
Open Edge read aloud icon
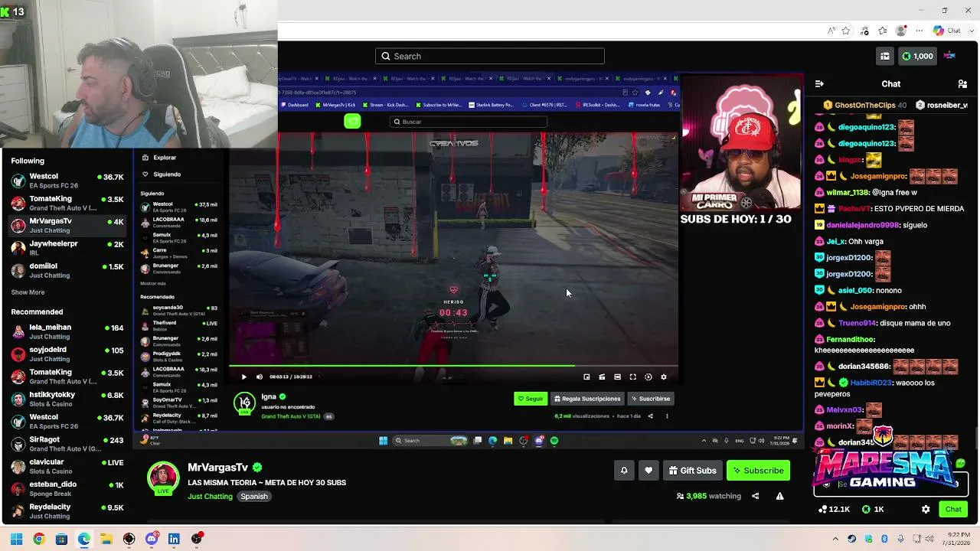click(831, 31)
